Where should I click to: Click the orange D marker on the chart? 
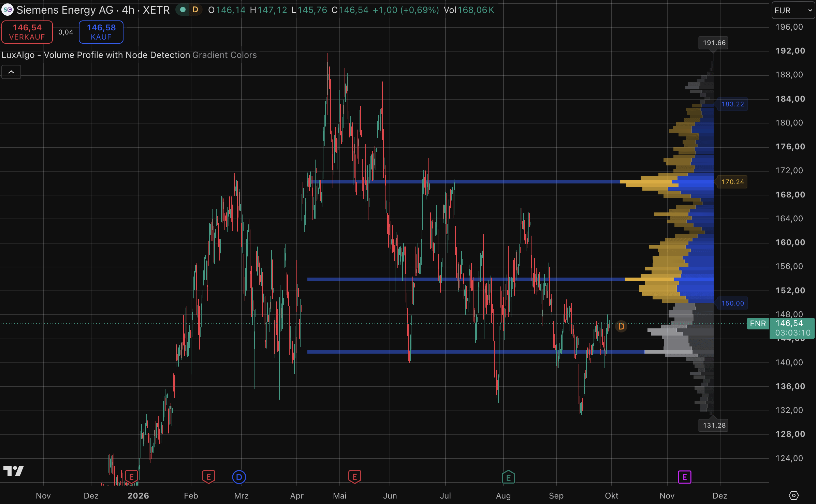[x=621, y=326]
